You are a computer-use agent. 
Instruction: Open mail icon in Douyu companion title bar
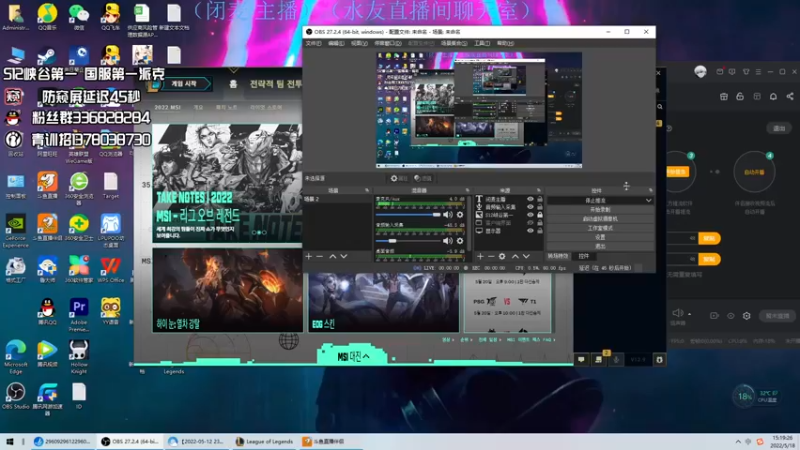tap(719, 72)
